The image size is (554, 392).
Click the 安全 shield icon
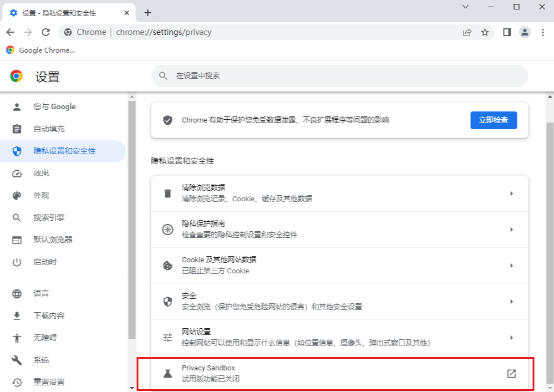(167, 302)
